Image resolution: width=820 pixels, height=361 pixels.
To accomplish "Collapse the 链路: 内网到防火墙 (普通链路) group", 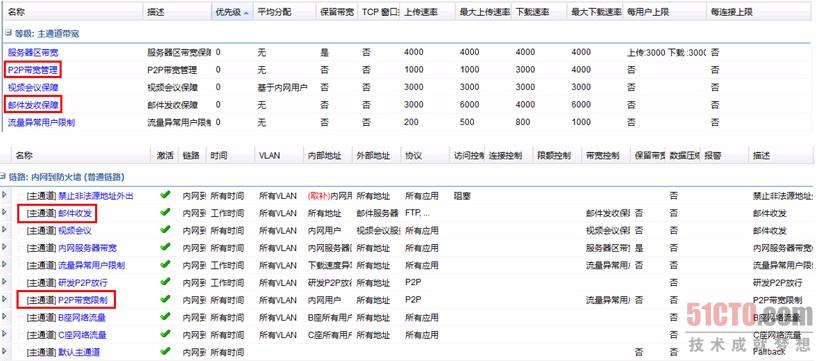I will point(3,177).
